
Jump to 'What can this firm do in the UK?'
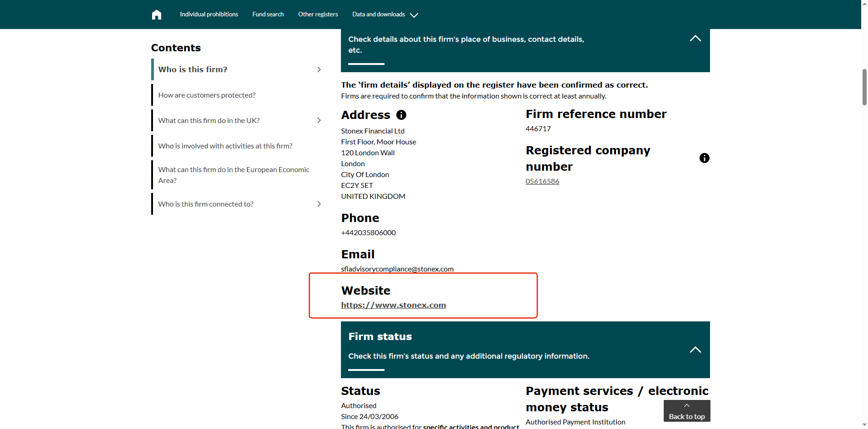coord(209,120)
